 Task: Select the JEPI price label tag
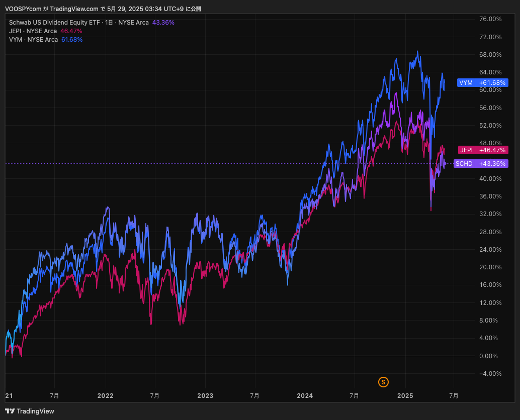tap(483, 150)
